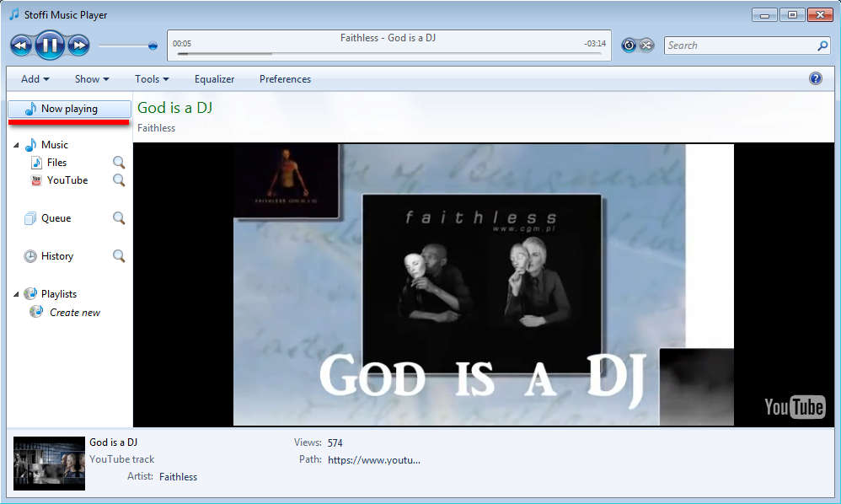
Task: Seek in the song progress bar
Action: (389, 54)
